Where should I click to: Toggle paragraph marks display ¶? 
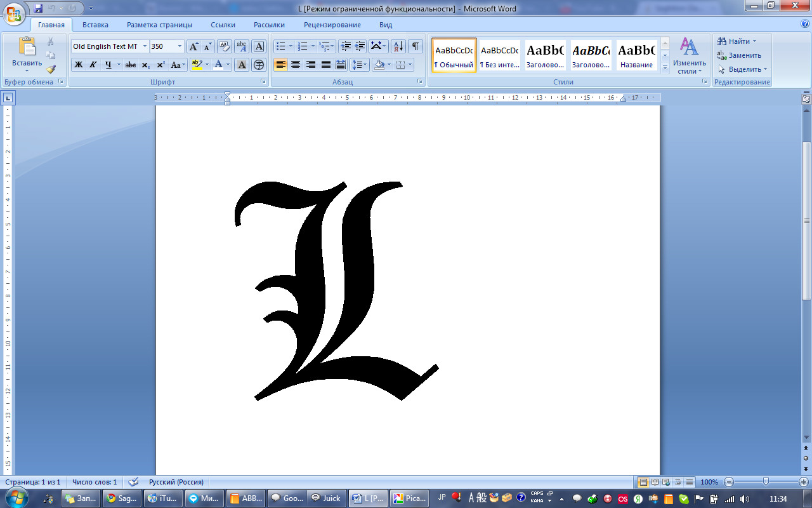coord(416,46)
